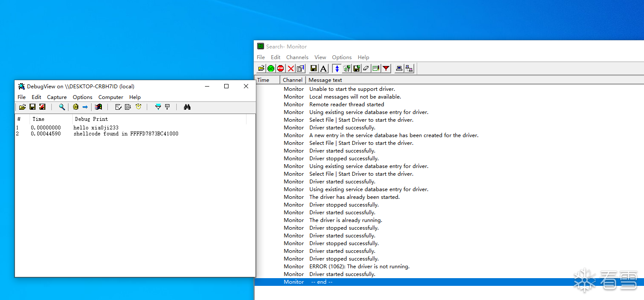Image resolution: width=644 pixels, height=300 pixels.
Task: Click the red X icon in Monitor toolbar
Action: tap(291, 68)
